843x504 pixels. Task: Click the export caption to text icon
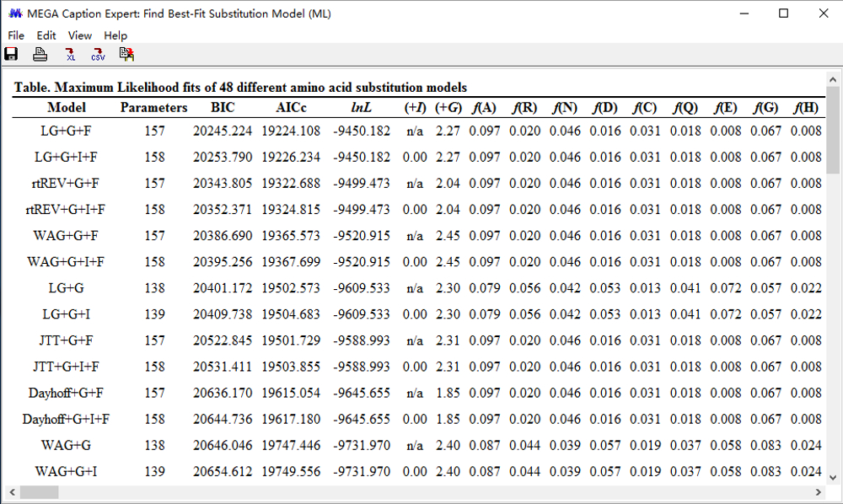[x=126, y=55]
